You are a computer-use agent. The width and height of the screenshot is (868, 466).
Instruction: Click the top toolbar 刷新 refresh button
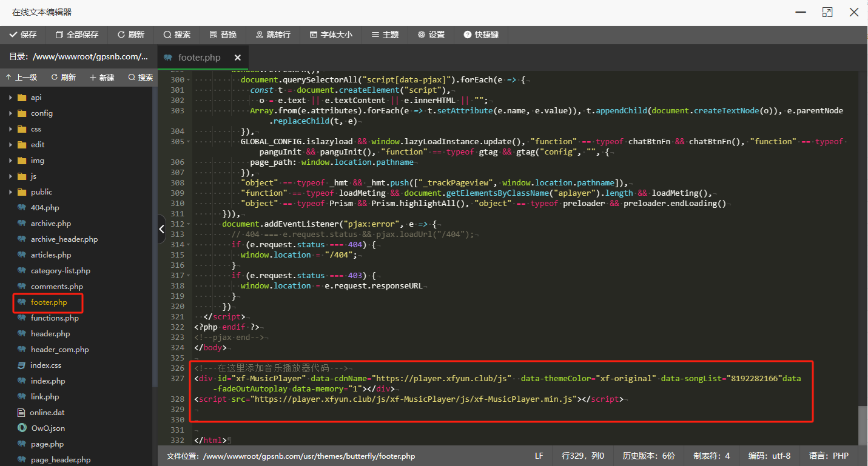coord(131,35)
